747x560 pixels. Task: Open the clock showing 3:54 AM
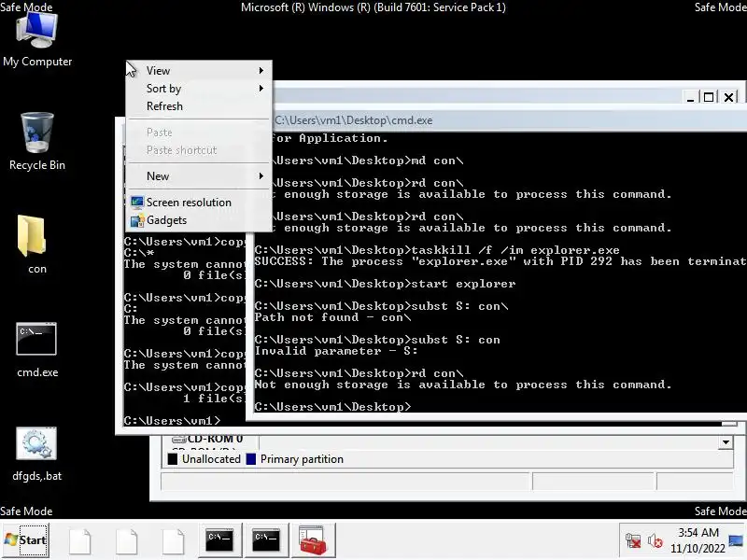tap(698, 540)
